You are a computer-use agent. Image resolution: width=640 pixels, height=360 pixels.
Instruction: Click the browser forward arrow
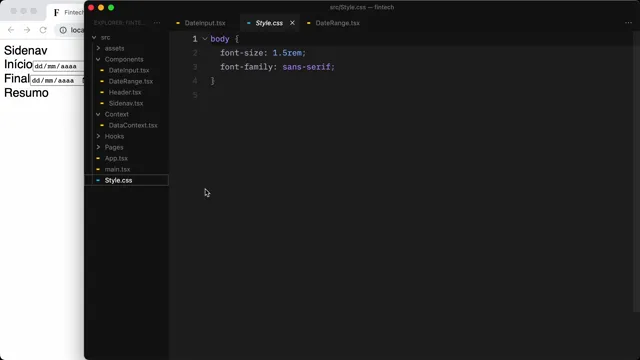[27, 30]
